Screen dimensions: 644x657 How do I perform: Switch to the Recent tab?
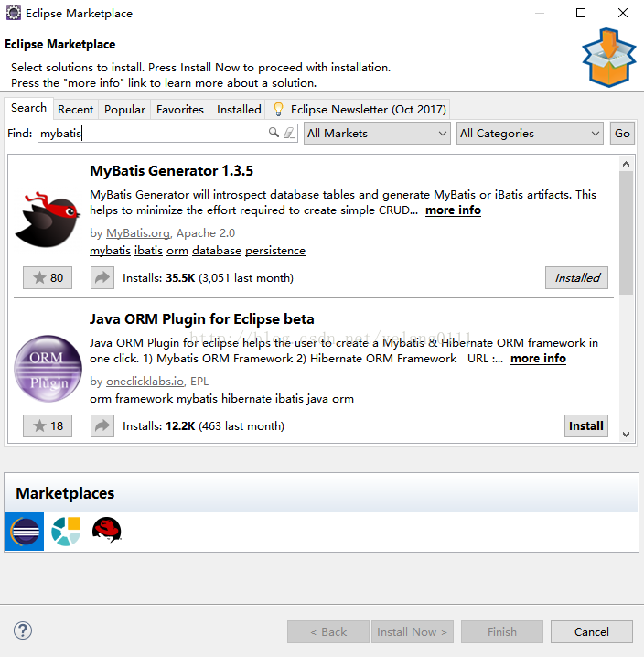[75, 110]
